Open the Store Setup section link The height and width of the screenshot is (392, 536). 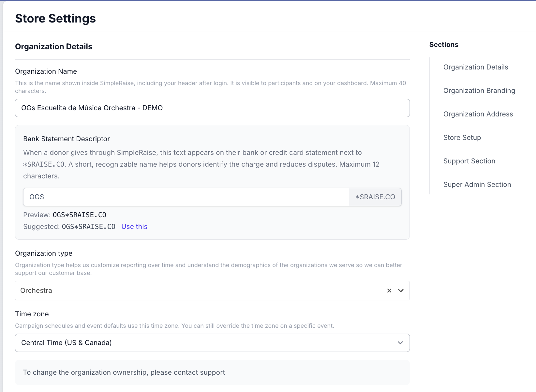[462, 138]
